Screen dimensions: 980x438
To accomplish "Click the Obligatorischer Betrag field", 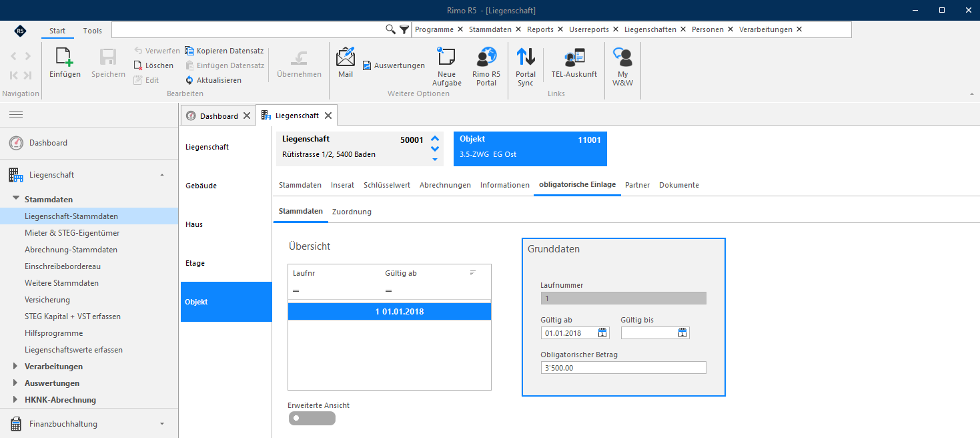I will click(623, 368).
